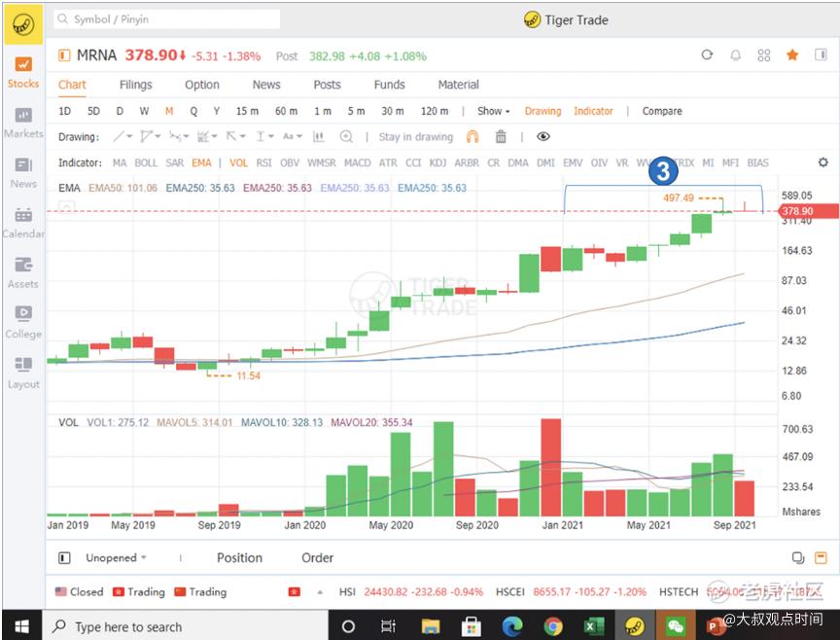Disable the EMA indicator

pos(201,162)
